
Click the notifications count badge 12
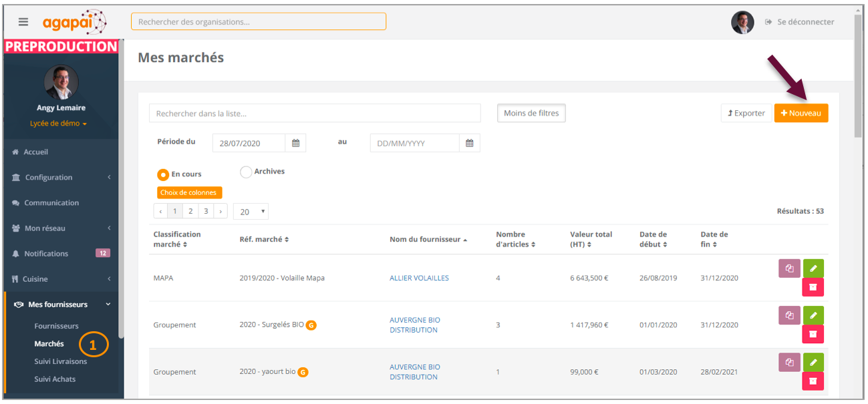(x=103, y=253)
